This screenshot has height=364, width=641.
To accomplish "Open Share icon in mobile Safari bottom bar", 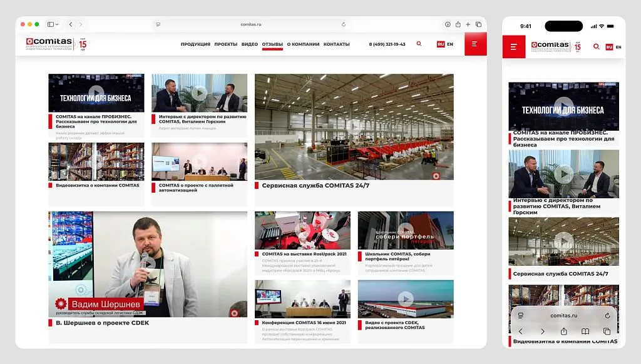I will coord(564,331).
